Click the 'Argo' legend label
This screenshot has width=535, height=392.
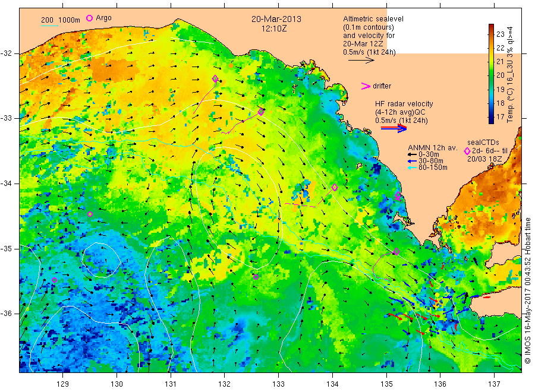coord(103,18)
